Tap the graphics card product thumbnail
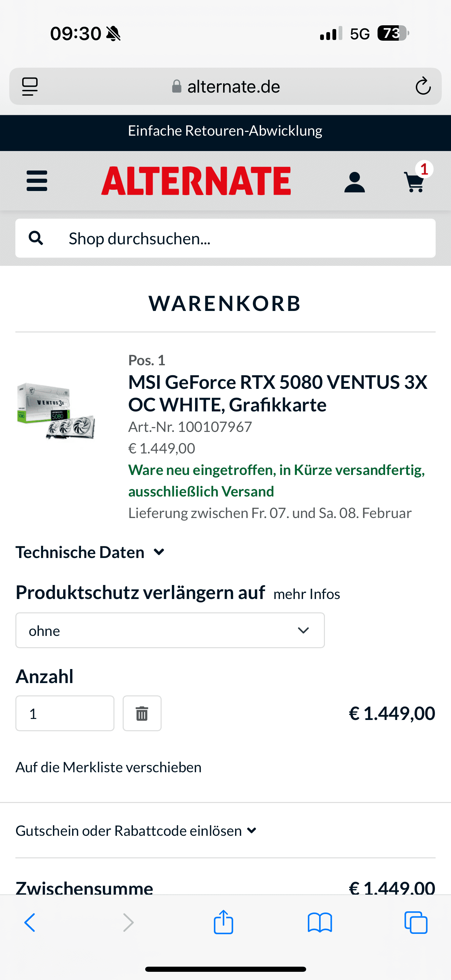The width and height of the screenshot is (451, 980). [56, 411]
